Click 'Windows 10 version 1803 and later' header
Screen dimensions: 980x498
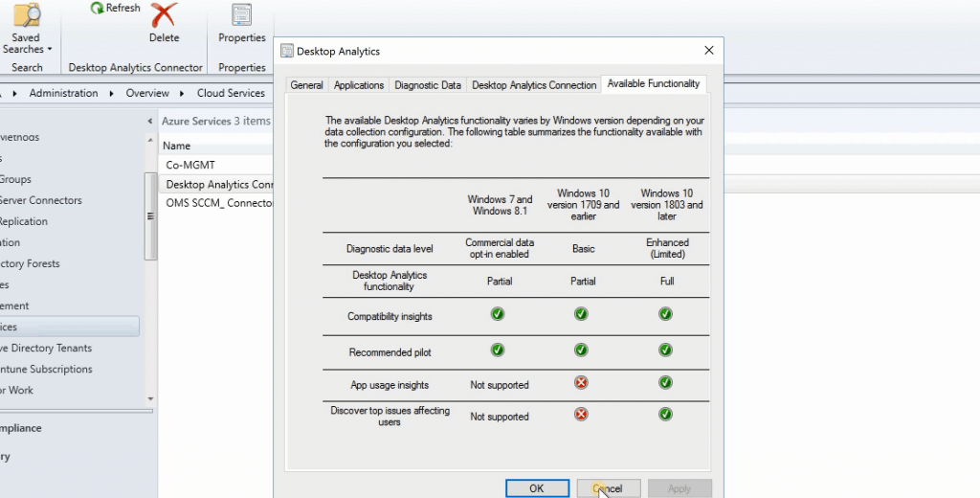(x=667, y=205)
